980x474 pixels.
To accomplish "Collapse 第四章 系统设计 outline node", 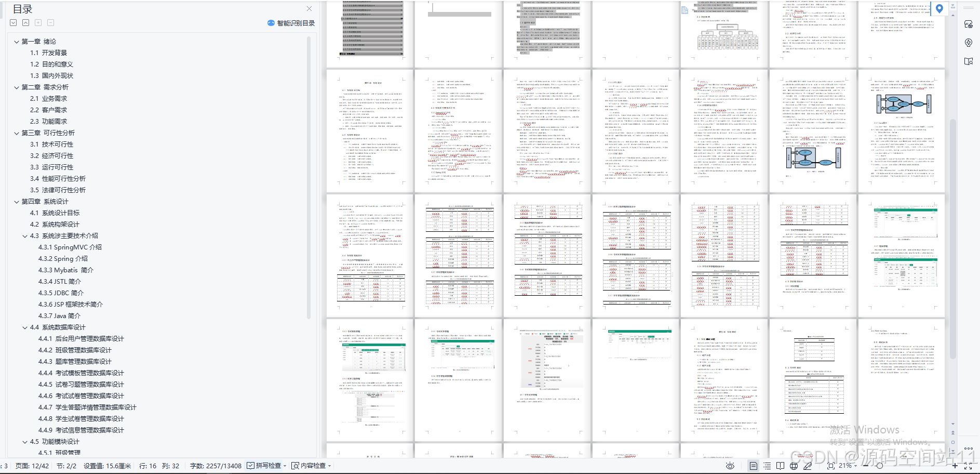I will [17, 202].
